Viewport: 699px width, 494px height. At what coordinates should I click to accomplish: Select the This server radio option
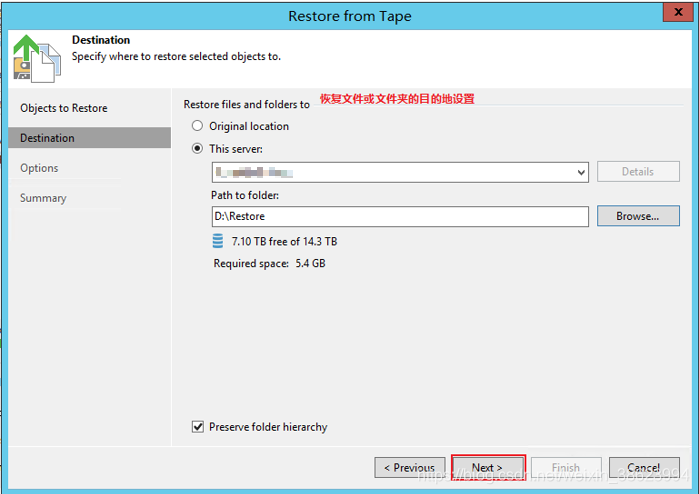[x=197, y=148]
